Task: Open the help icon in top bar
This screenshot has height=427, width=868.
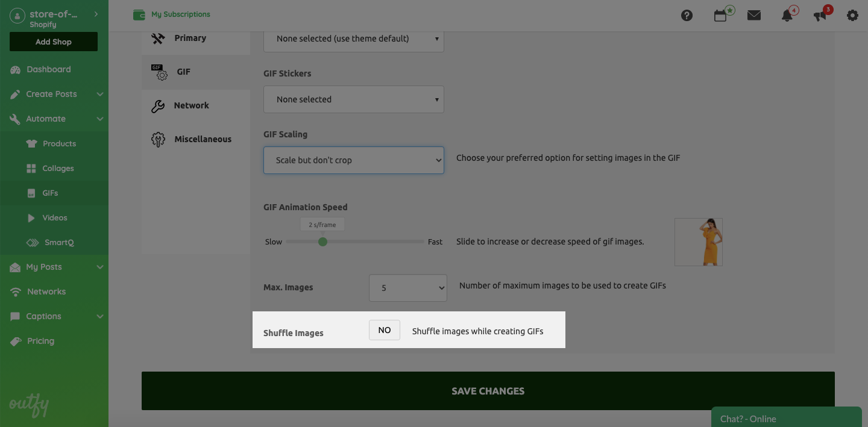Action: [687, 15]
